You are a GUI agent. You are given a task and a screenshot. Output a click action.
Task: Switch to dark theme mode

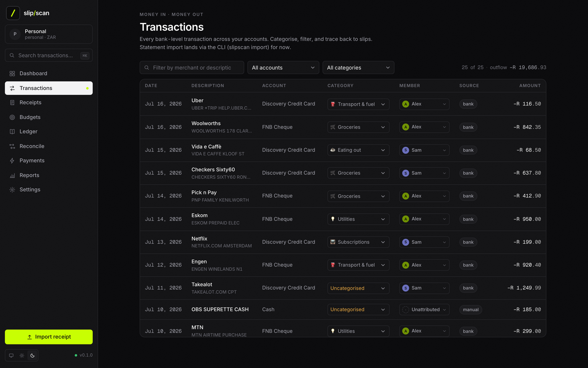[32, 356]
